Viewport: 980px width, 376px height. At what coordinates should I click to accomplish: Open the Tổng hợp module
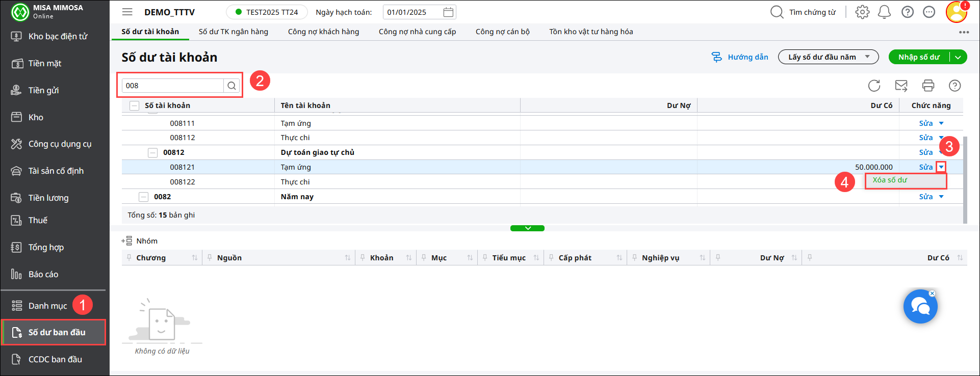pyautogui.click(x=38, y=247)
